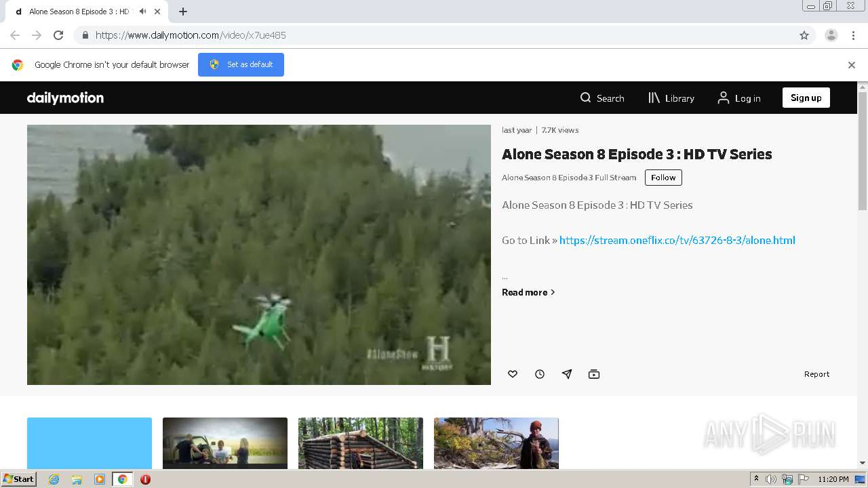The width and height of the screenshot is (868, 488).
Task: Click the video player area
Action: [x=259, y=255]
